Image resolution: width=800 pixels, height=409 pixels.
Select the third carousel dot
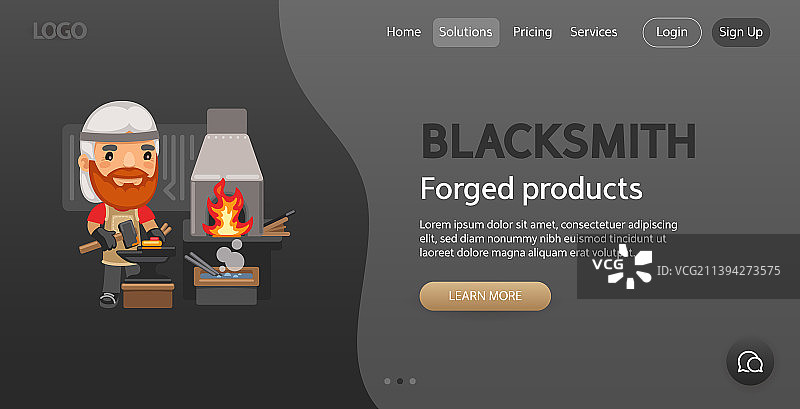(413, 381)
